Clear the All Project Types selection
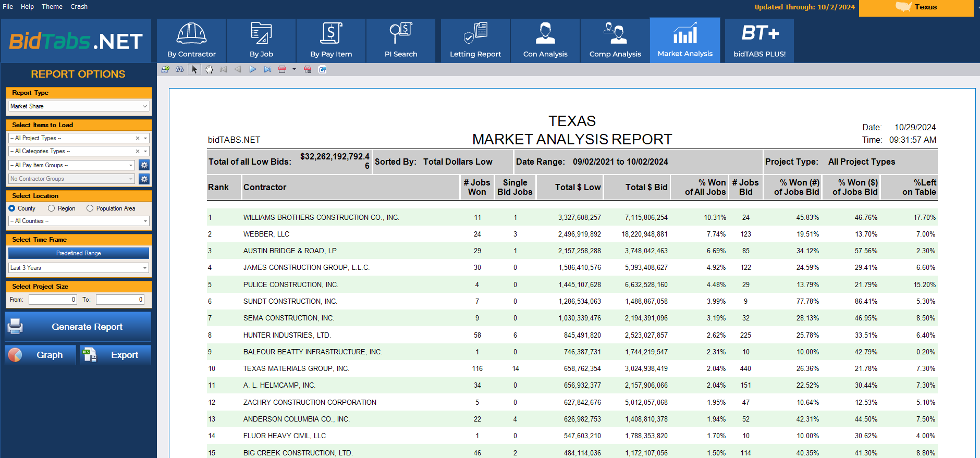This screenshot has width=980, height=458. [138, 138]
